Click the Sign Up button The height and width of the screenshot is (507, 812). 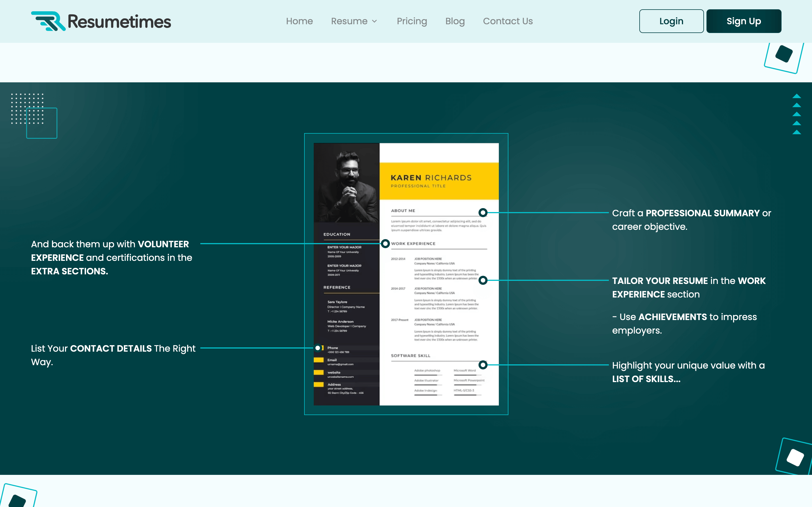coord(744,21)
